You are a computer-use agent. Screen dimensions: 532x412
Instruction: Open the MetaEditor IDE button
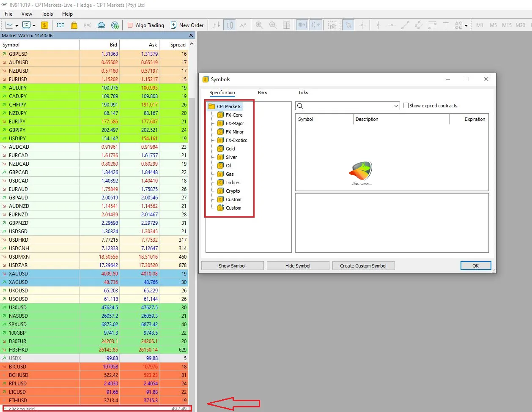[x=60, y=25]
